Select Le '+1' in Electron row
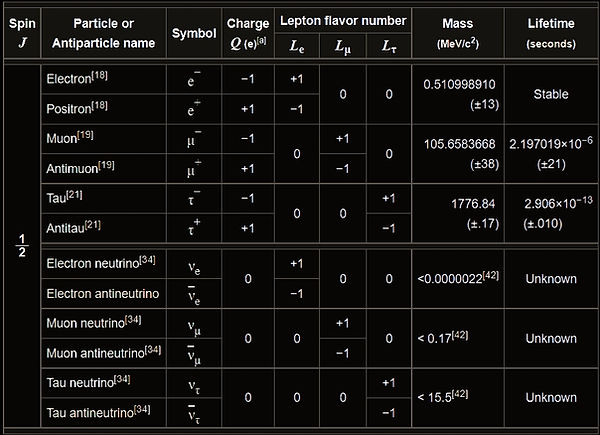600x435 pixels. (297, 79)
